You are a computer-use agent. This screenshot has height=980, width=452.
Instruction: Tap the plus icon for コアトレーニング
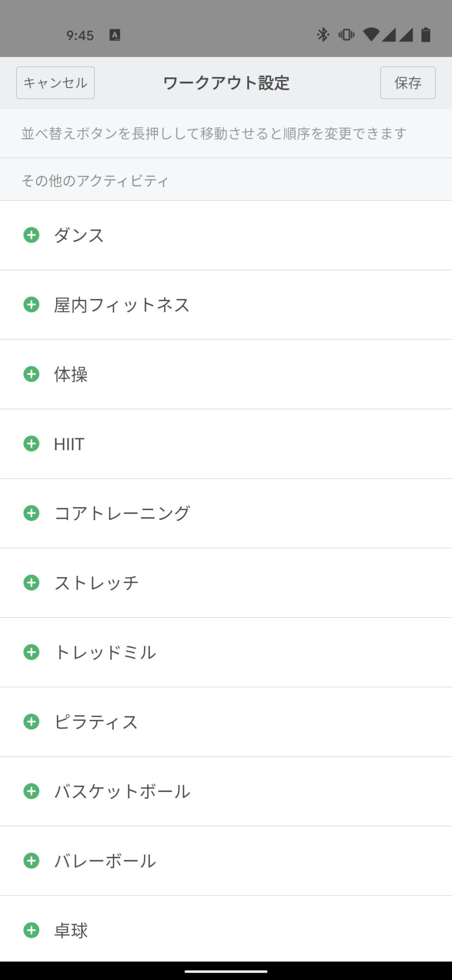[x=32, y=513]
